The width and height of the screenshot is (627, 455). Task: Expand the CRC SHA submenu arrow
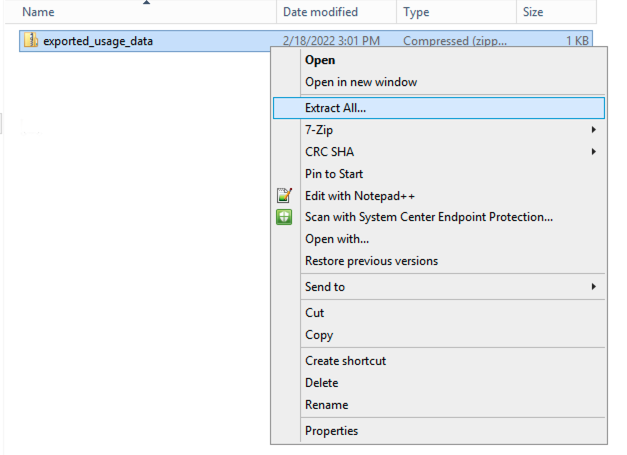click(x=594, y=152)
